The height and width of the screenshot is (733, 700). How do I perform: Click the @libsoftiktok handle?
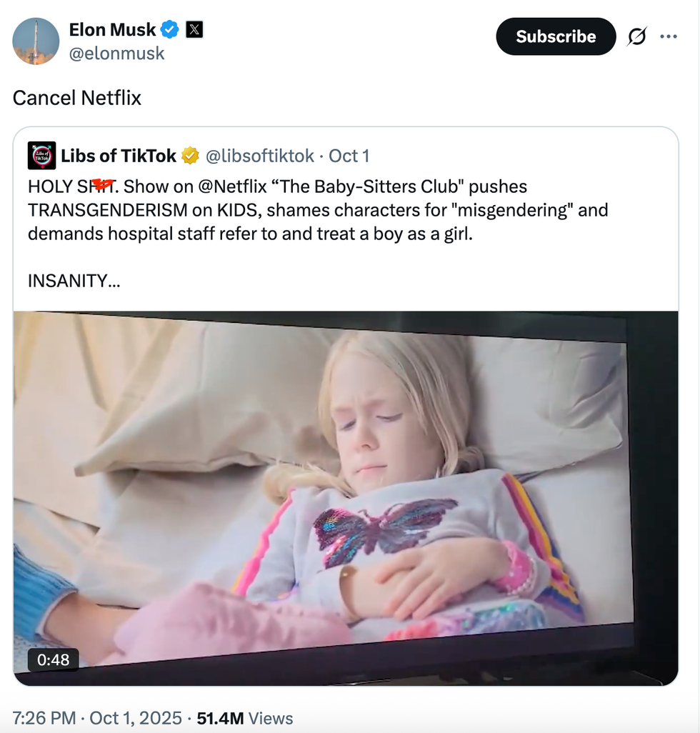point(259,156)
